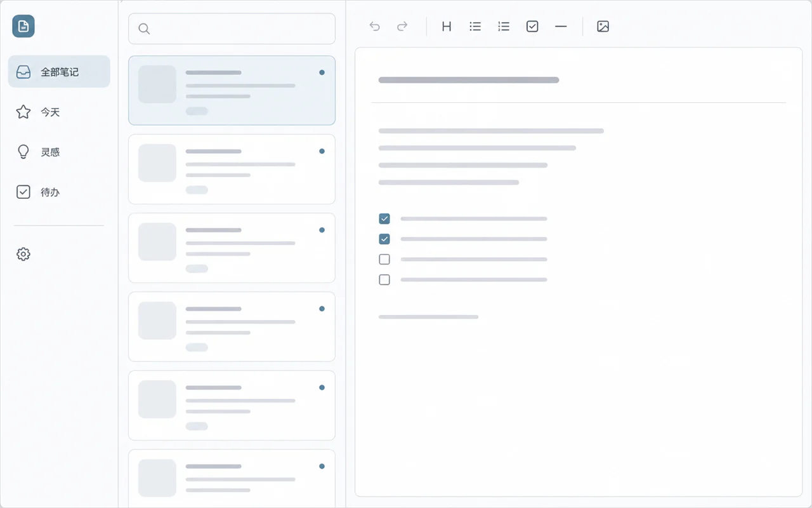Go to the 今天 section
This screenshot has height=508, width=812.
point(59,112)
